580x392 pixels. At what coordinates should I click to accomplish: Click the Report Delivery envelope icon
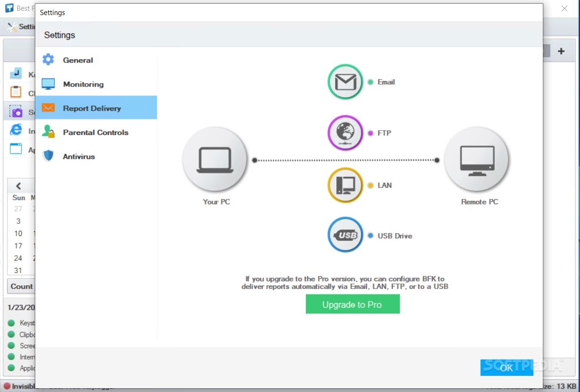pyautogui.click(x=48, y=108)
